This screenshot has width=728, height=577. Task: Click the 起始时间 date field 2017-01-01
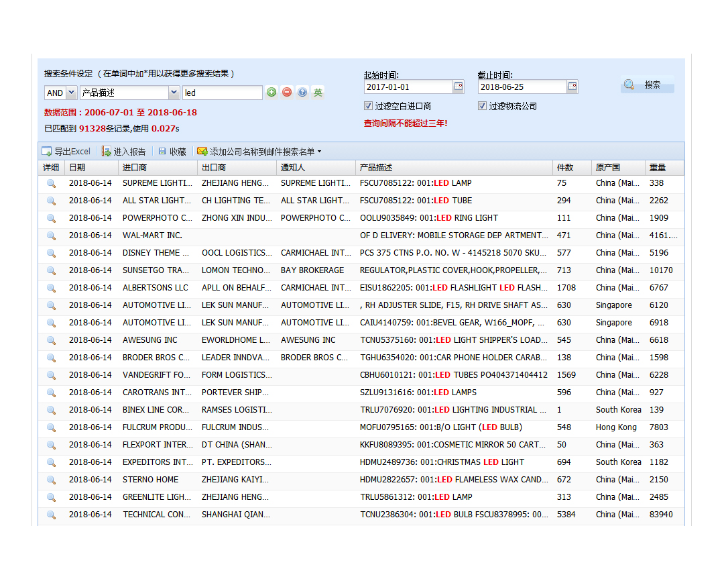408,87
